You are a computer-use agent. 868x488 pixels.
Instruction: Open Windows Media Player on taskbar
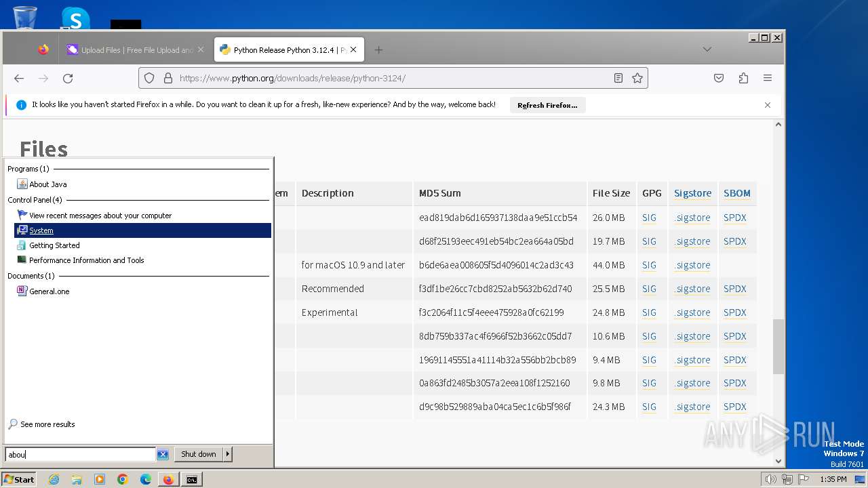pyautogui.click(x=100, y=479)
